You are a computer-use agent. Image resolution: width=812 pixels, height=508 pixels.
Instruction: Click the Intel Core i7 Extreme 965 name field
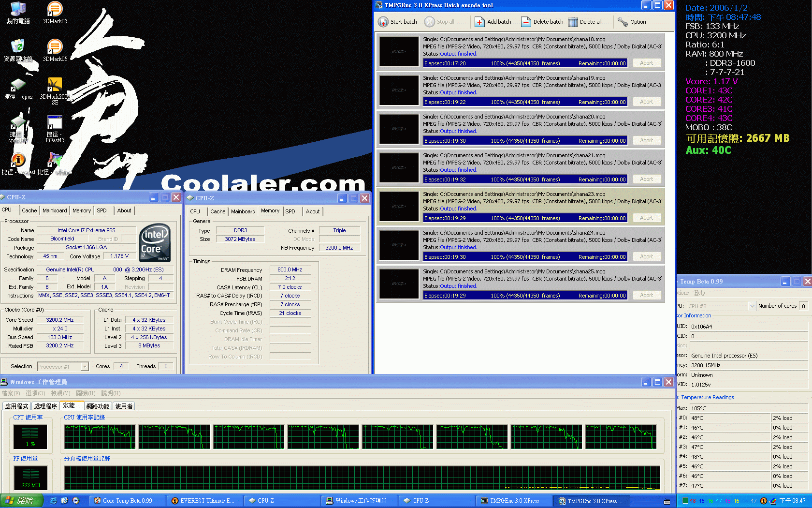pyautogui.click(x=87, y=230)
